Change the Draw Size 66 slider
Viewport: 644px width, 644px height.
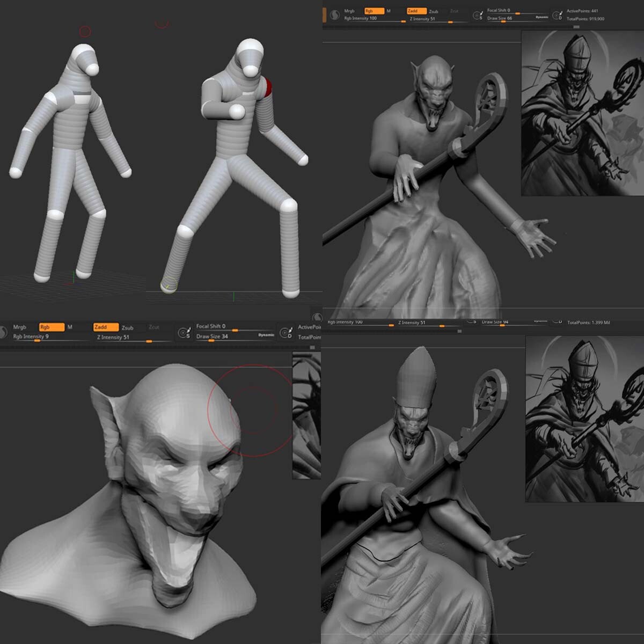(517, 19)
